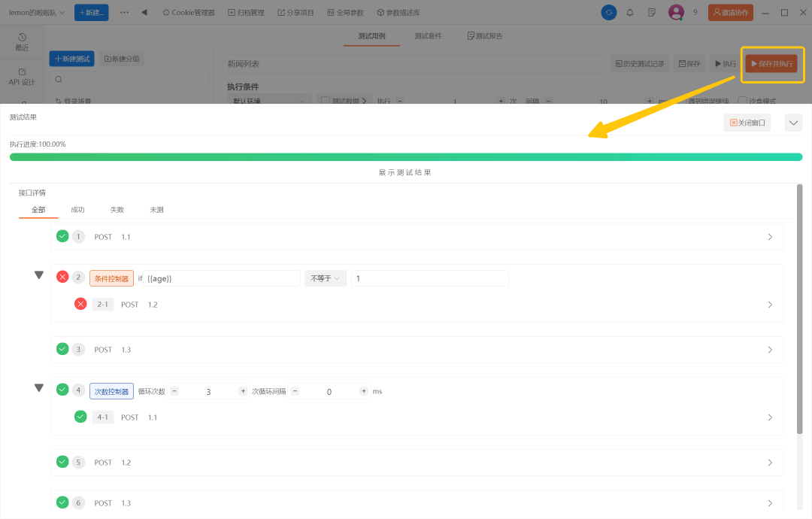The width and height of the screenshot is (812, 519).
Task: Open 分享项目
Action: coord(295,13)
